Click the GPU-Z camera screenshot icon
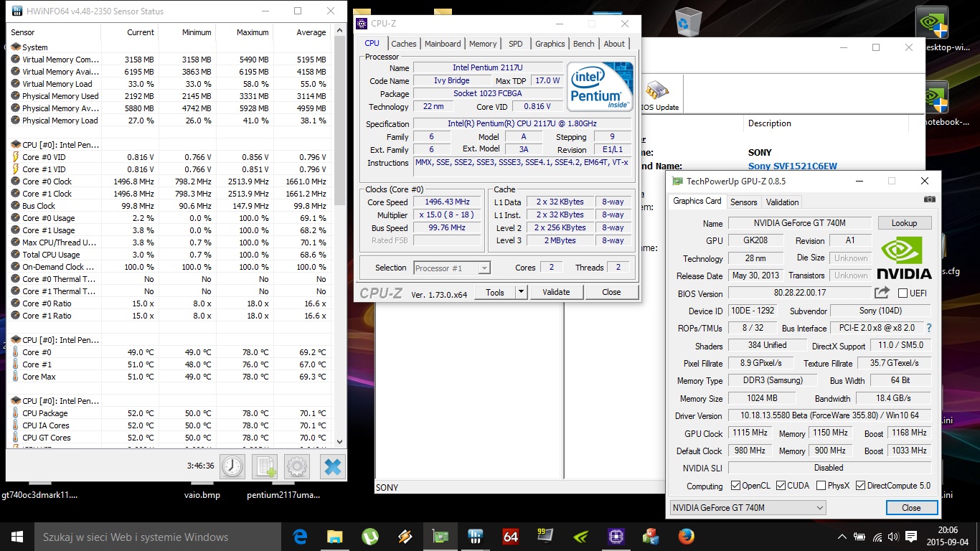The width and height of the screenshot is (980, 551). (x=930, y=199)
